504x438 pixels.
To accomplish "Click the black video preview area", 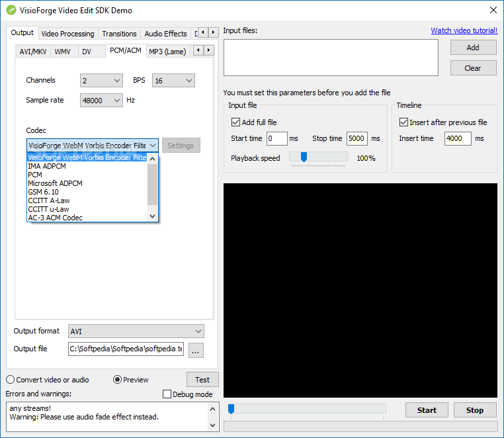I will tap(360, 290).
